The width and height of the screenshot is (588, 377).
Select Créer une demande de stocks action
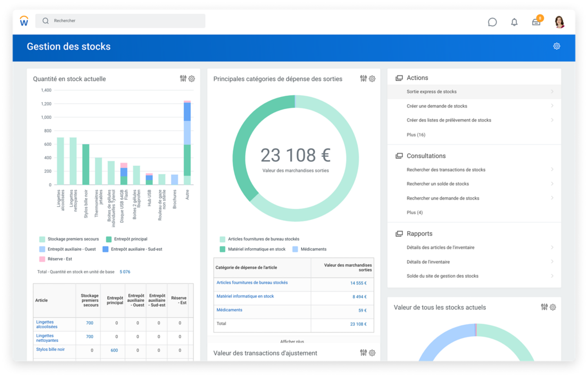[437, 106]
